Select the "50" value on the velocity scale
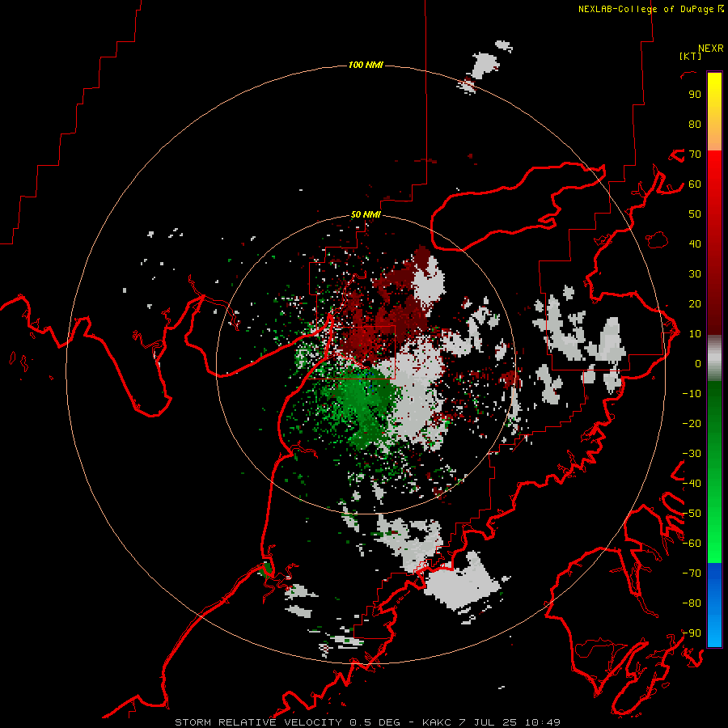The height and width of the screenshot is (728, 728). (x=695, y=214)
